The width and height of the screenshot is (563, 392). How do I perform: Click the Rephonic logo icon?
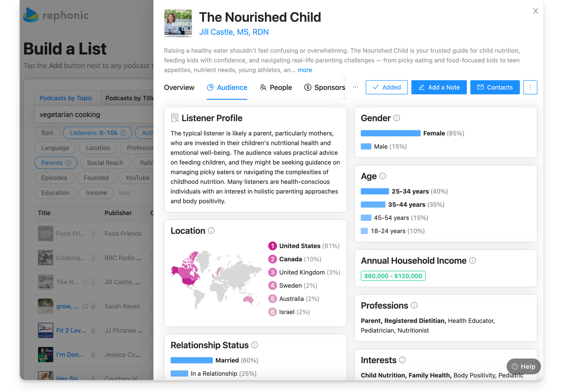tap(31, 15)
